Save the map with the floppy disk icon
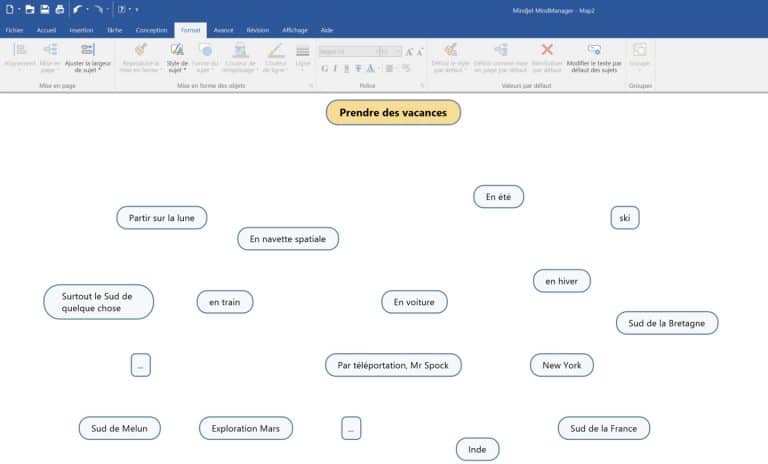 (45, 9)
